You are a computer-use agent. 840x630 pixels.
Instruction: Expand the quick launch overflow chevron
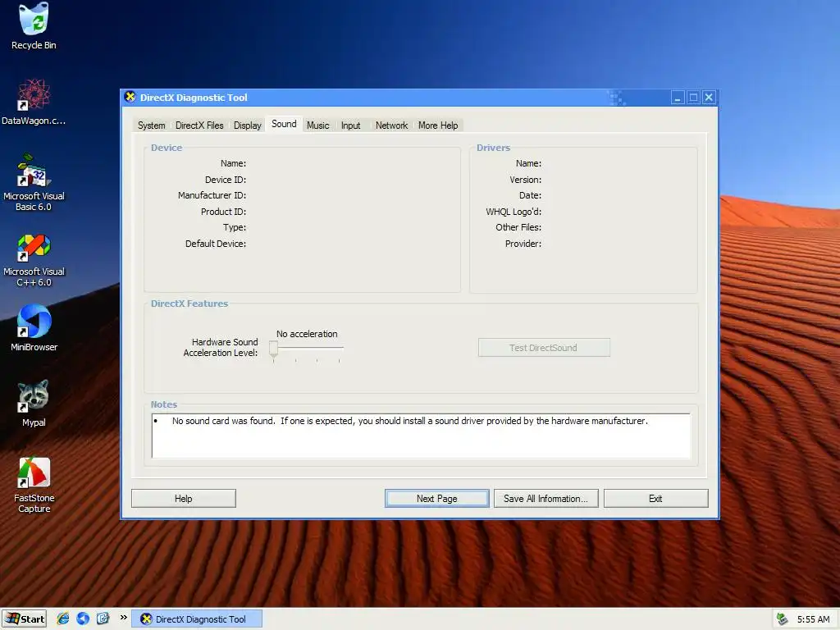pos(123,618)
